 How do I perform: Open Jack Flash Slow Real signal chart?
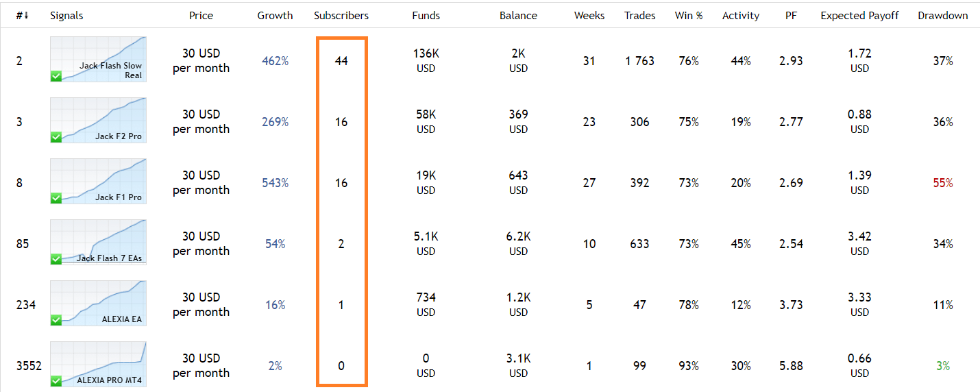point(98,60)
